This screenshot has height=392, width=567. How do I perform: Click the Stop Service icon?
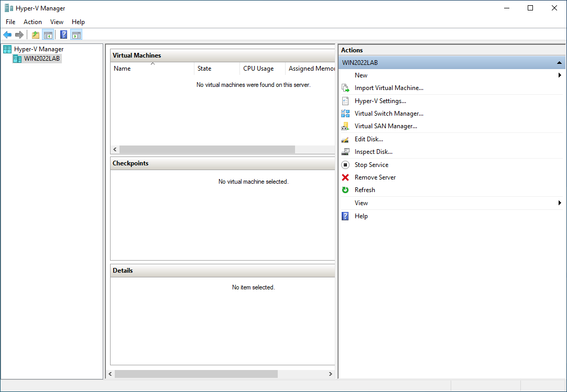coord(345,165)
